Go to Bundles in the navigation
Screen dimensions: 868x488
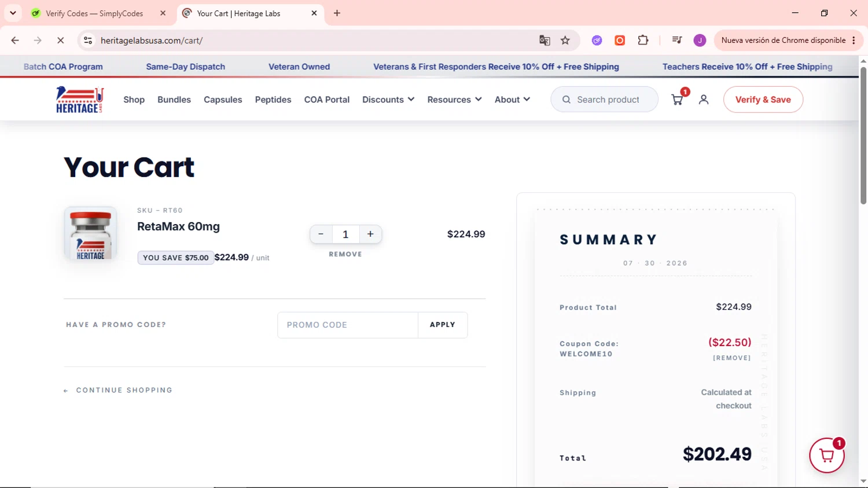coord(174,100)
